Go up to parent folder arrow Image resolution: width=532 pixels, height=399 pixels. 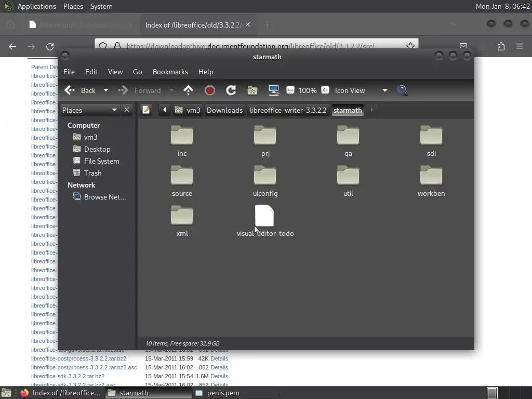[188, 90]
